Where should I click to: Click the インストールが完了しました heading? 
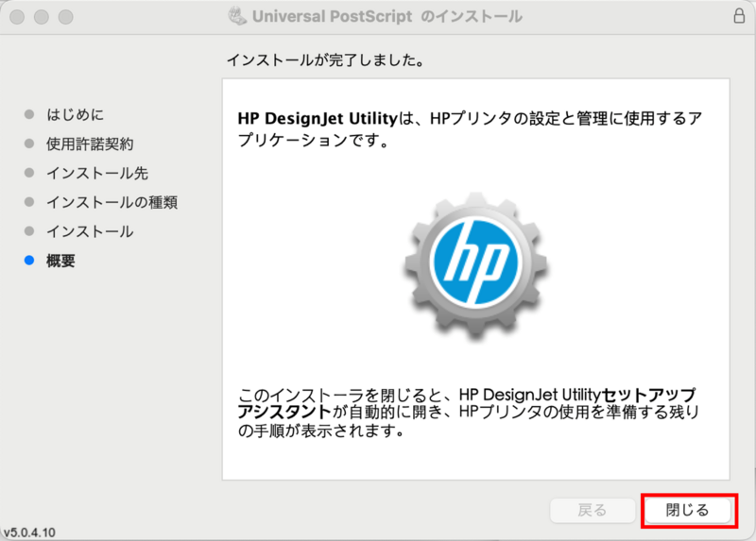[324, 60]
